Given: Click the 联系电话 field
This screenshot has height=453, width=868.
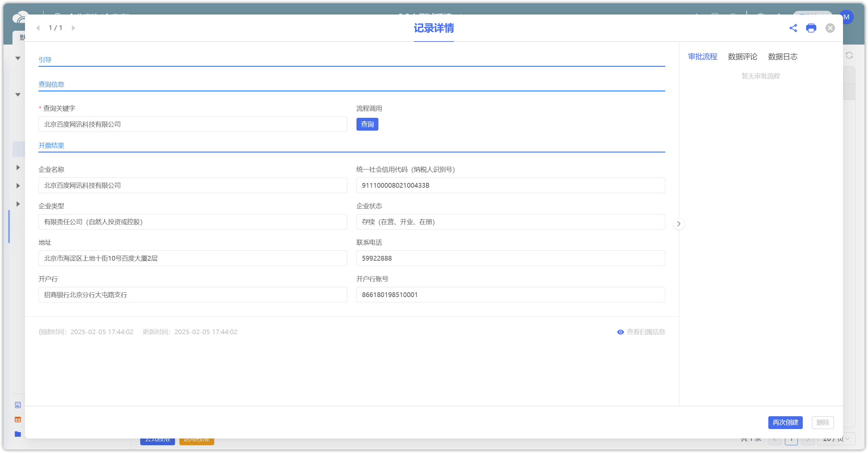Looking at the screenshot, I should 511,258.
